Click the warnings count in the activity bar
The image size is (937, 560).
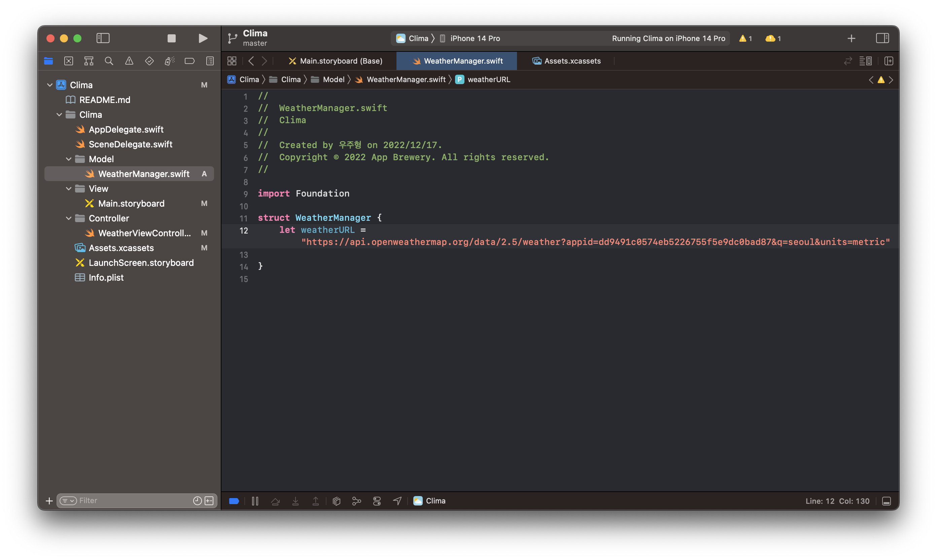(745, 38)
